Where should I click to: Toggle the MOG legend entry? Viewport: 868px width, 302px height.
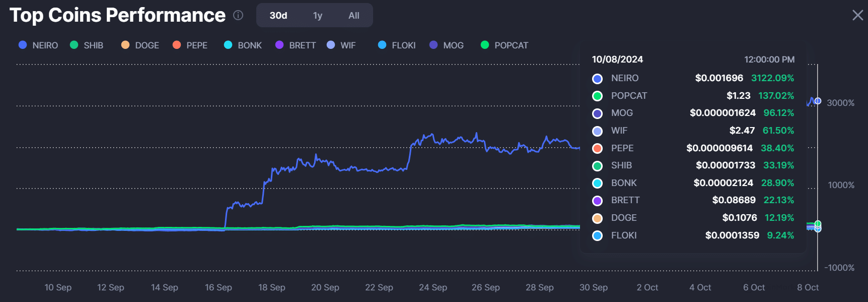pos(447,45)
